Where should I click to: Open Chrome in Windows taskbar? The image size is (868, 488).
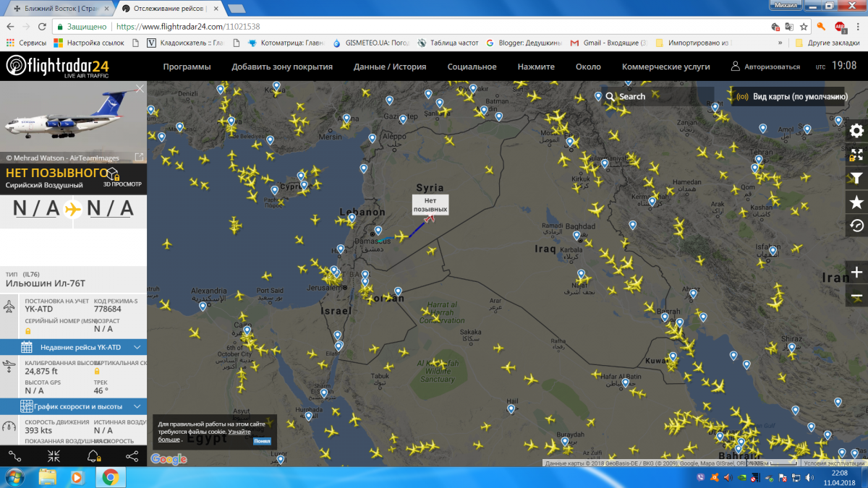pos(110,477)
